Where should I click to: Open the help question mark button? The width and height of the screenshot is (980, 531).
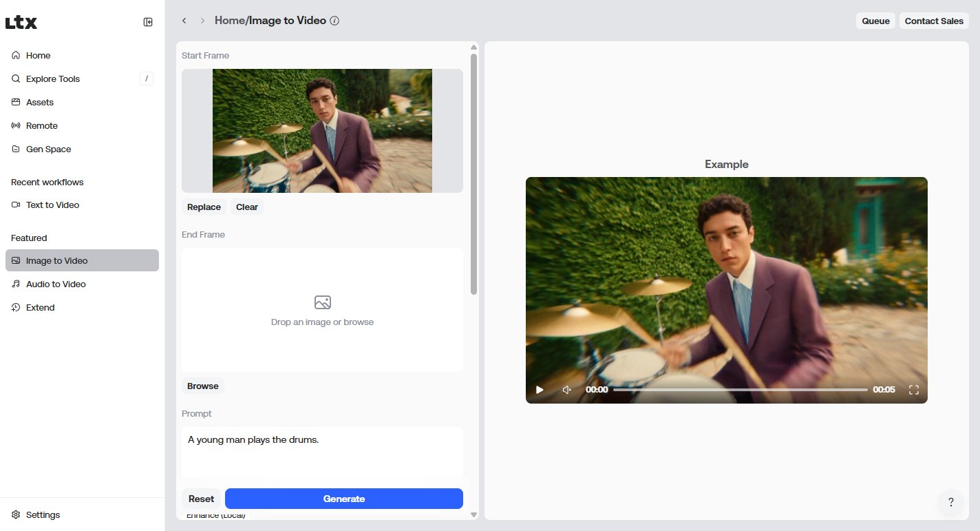(951, 502)
